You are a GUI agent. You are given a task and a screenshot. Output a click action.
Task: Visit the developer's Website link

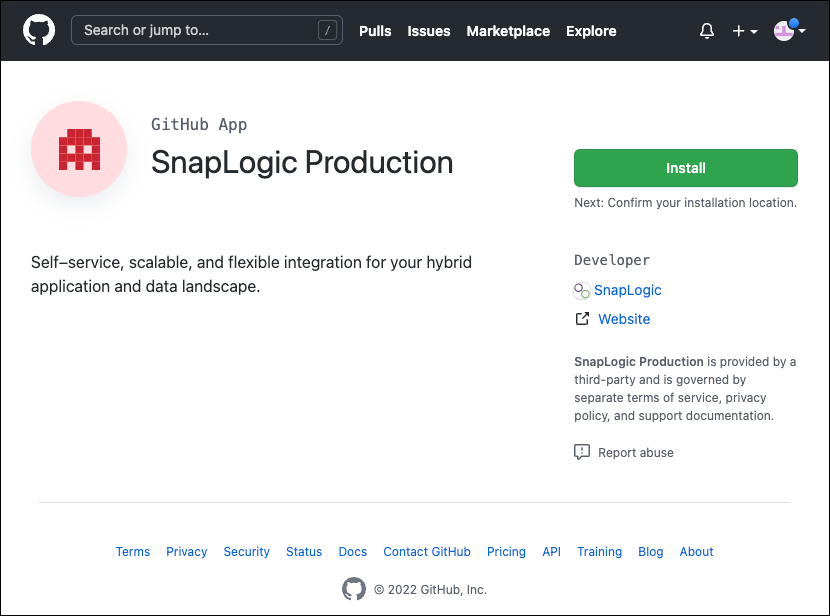624,318
